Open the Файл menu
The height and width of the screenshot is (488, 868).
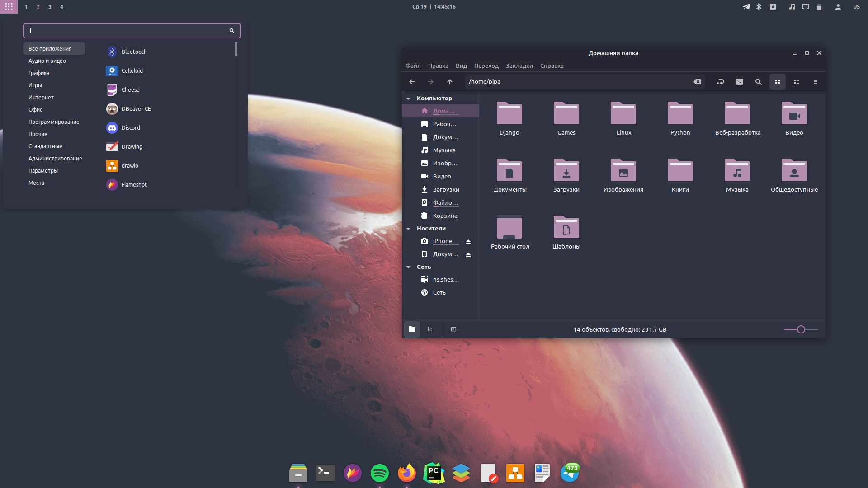413,66
